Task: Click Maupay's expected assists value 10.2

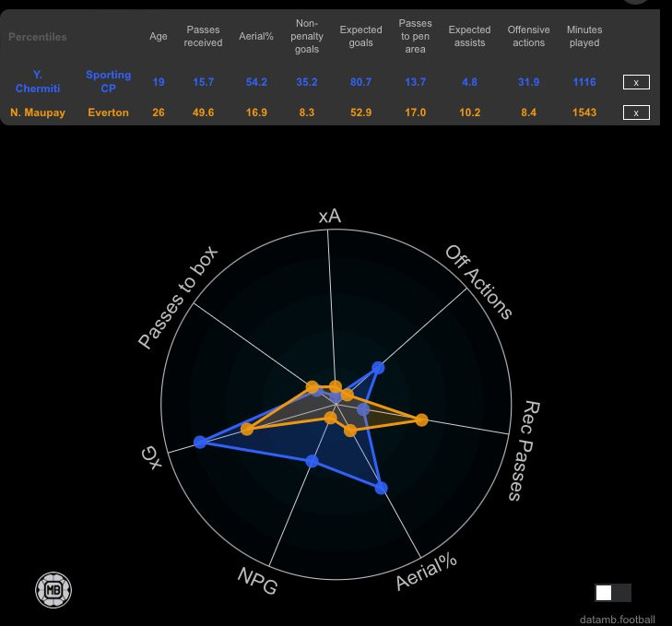Action: [470, 112]
